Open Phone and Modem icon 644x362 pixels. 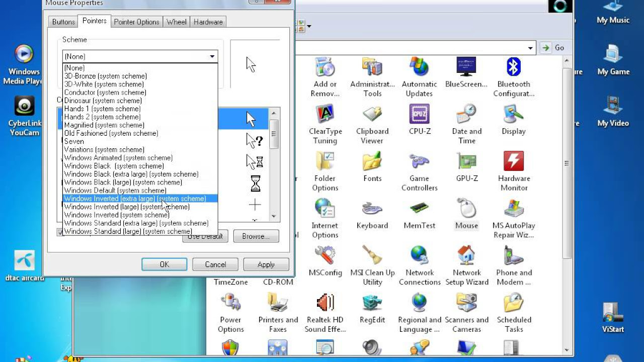[514, 255]
